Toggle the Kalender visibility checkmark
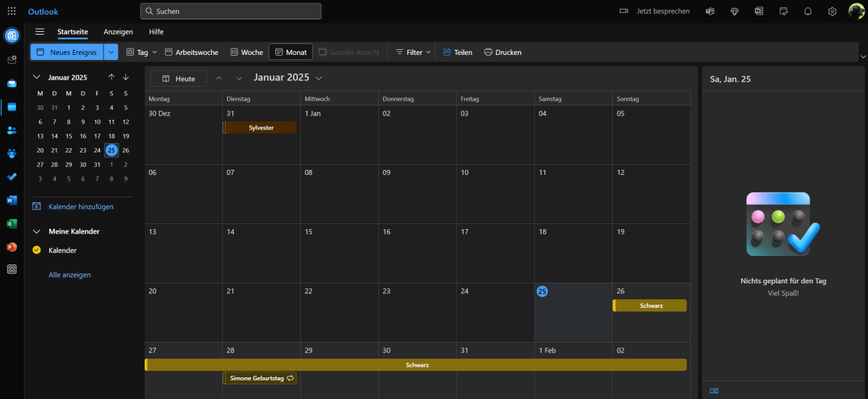The image size is (868, 399). [37, 250]
